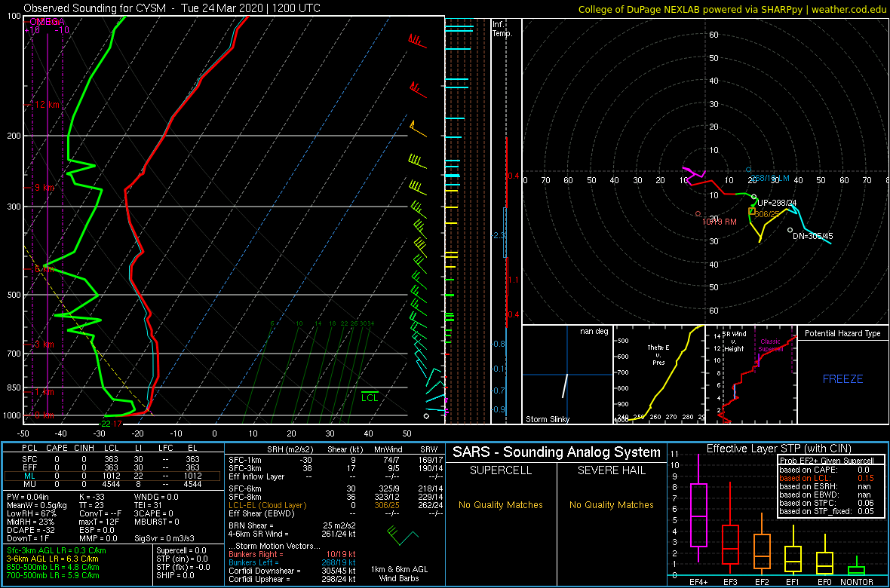Click the green LCL marker on skew-T

click(370, 396)
